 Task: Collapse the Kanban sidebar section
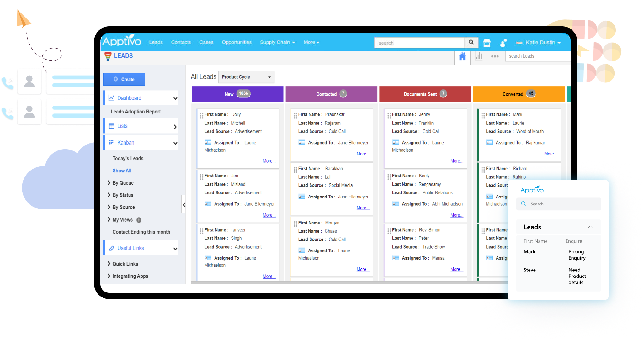click(175, 143)
